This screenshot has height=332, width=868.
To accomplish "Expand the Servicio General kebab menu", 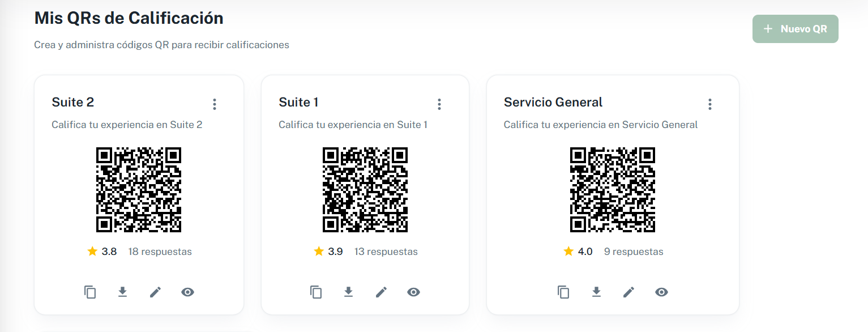I will pyautogui.click(x=709, y=104).
